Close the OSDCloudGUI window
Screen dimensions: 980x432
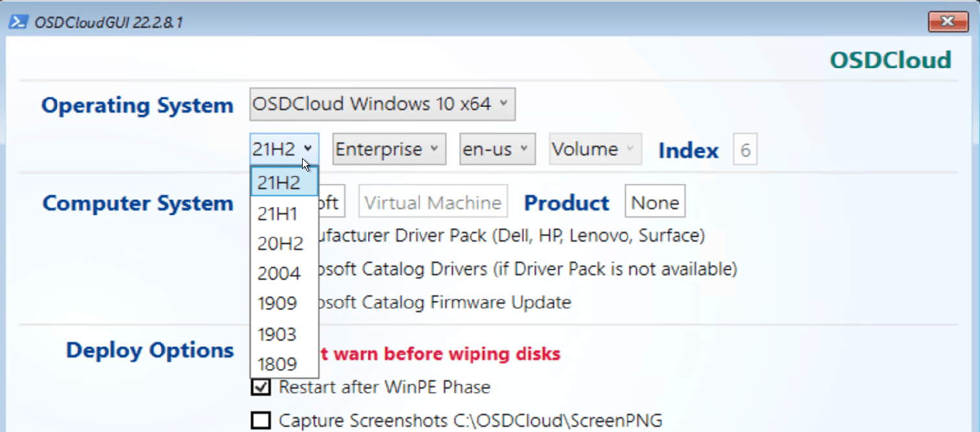(947, 21)
